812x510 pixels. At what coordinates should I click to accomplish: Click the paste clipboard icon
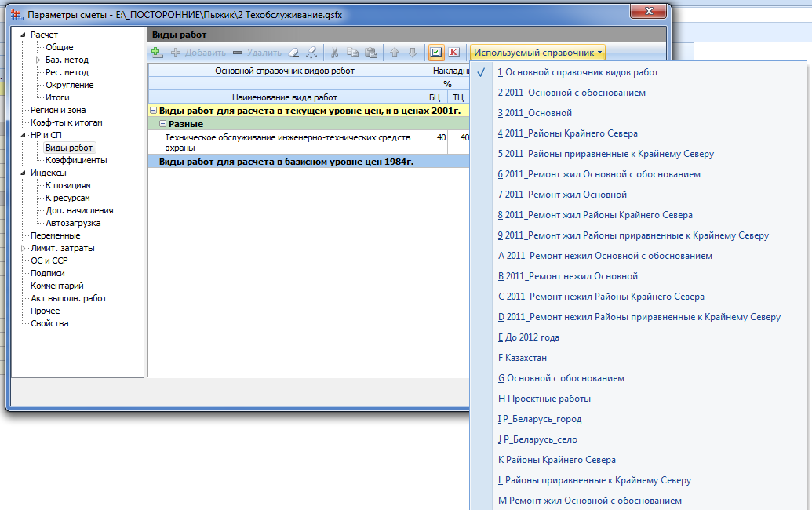coord(371,53)
